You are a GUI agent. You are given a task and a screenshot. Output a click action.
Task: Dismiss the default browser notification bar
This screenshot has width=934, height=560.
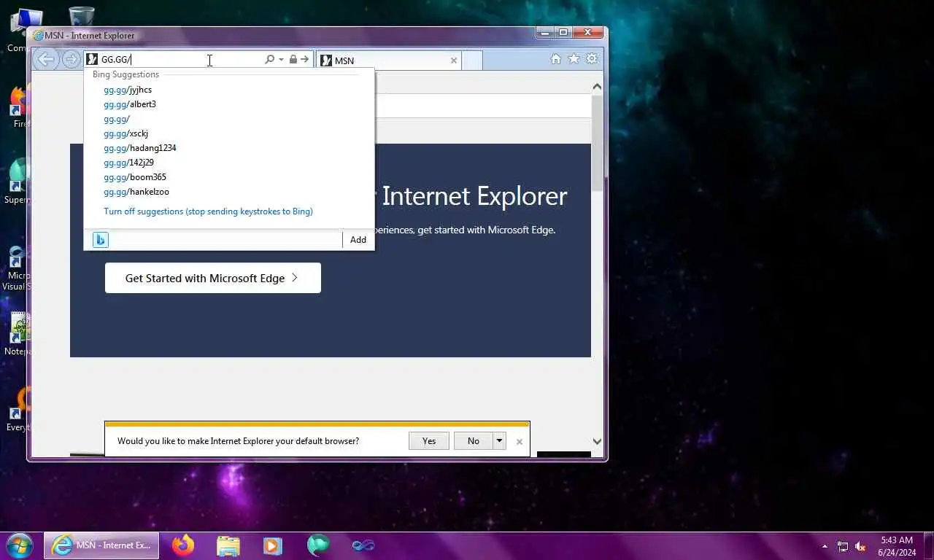(x=519, y=441)
